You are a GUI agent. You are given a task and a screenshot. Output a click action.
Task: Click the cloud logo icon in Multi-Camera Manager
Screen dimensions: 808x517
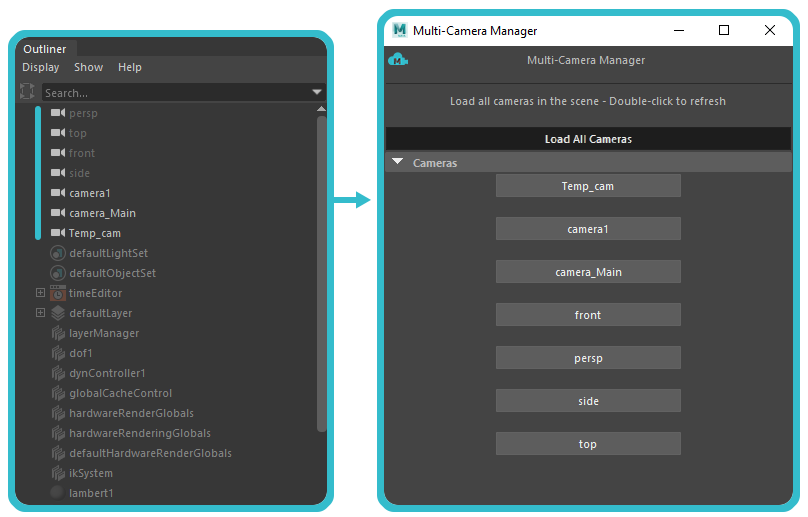pyautogui.click(x=398, y=60)
